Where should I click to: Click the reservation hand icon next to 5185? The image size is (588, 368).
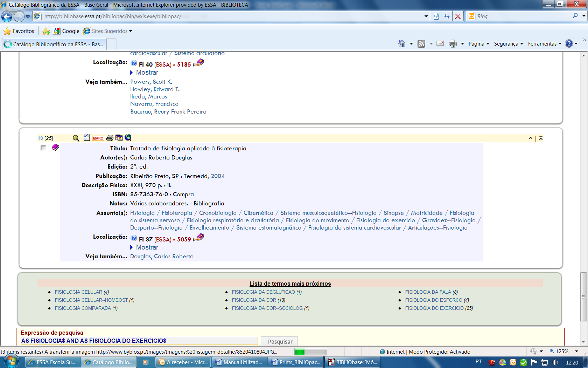pyautogui.click(x=198, y=63)
